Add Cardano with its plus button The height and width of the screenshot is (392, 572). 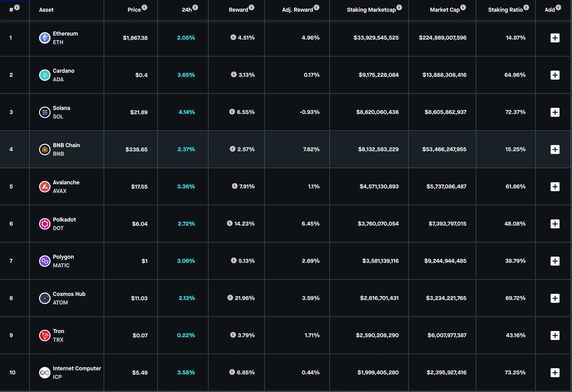point(555,75)
